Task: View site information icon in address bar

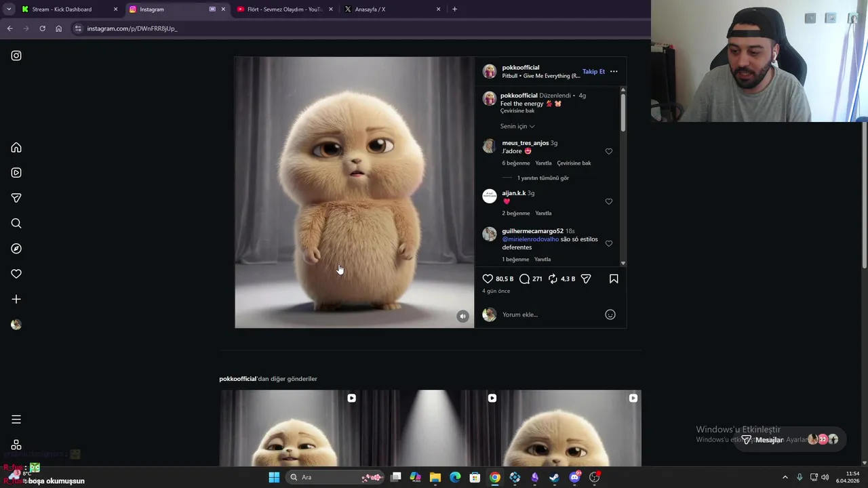Action: click(78, 28)
